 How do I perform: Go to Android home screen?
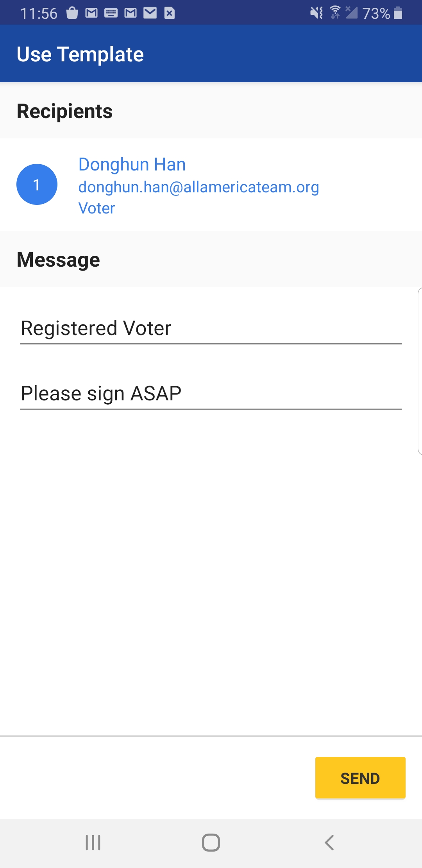coord(211,843)
